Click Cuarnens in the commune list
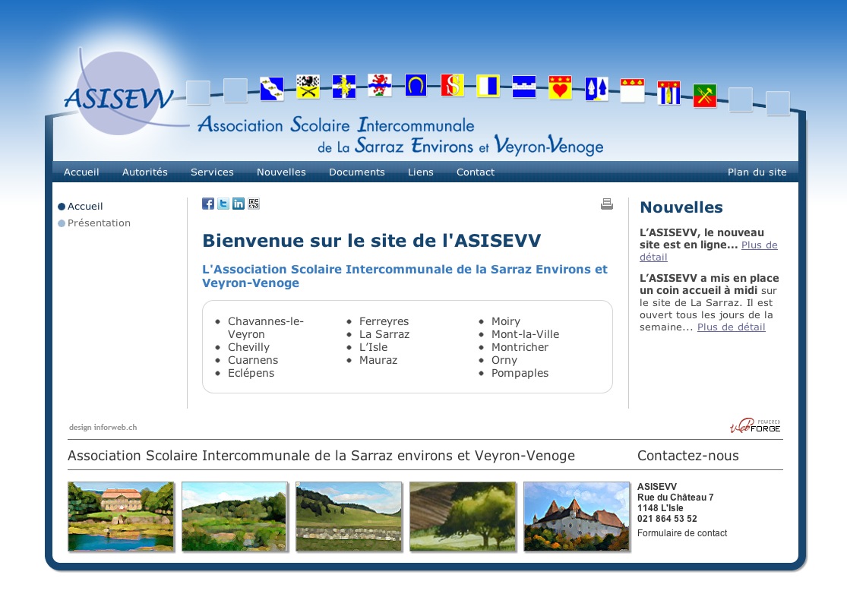Image resolution: width=847 pixels, height=616 pixels. (253, 360)
